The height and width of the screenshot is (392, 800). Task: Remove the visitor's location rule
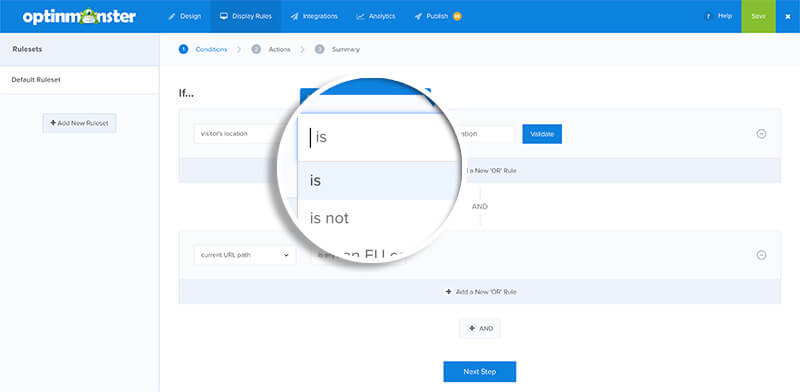(x=761, y=134)
